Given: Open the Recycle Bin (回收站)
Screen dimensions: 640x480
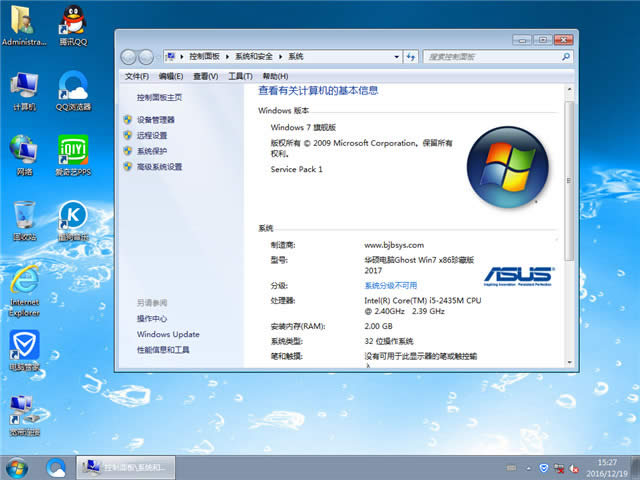Looking at the screenshot, I should (x=24, y=220).
